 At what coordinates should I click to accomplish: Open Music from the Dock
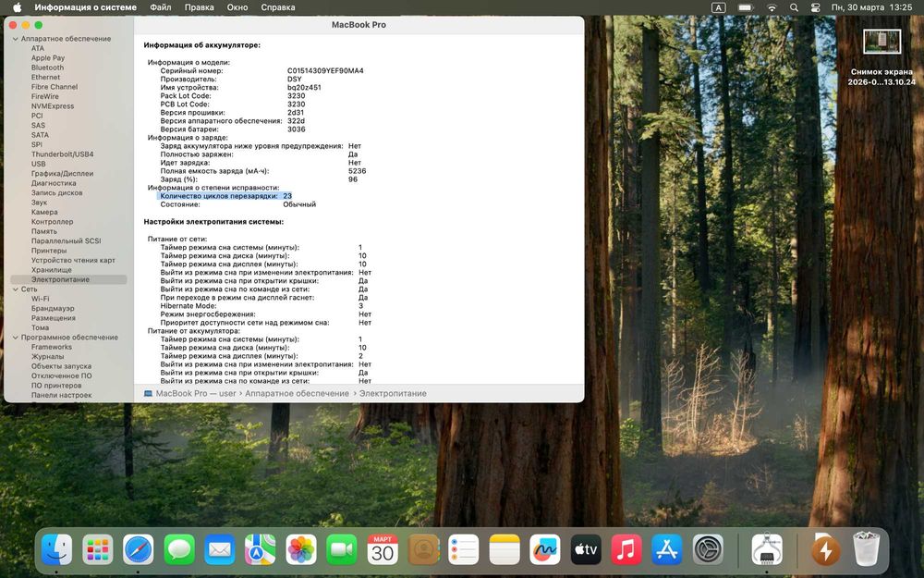pos(626,549)
